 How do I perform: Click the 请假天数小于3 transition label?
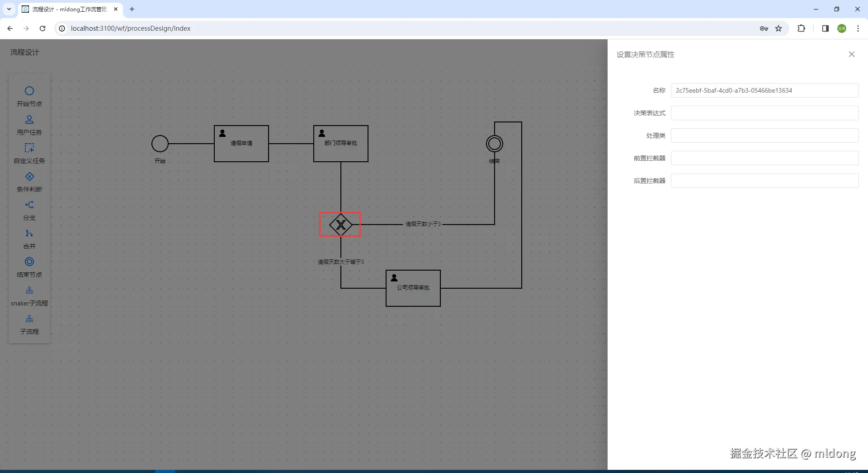pyautogui.click(x=423, y=224)
